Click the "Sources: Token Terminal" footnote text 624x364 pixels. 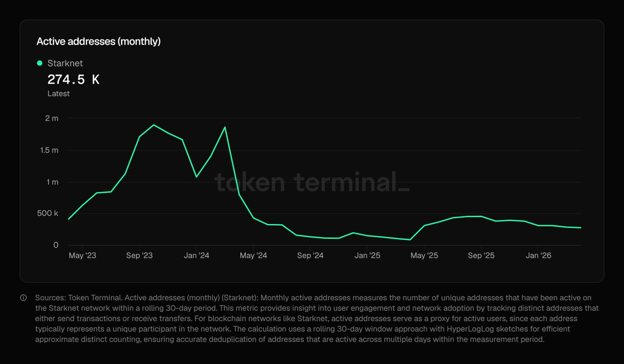click(75, 298)
